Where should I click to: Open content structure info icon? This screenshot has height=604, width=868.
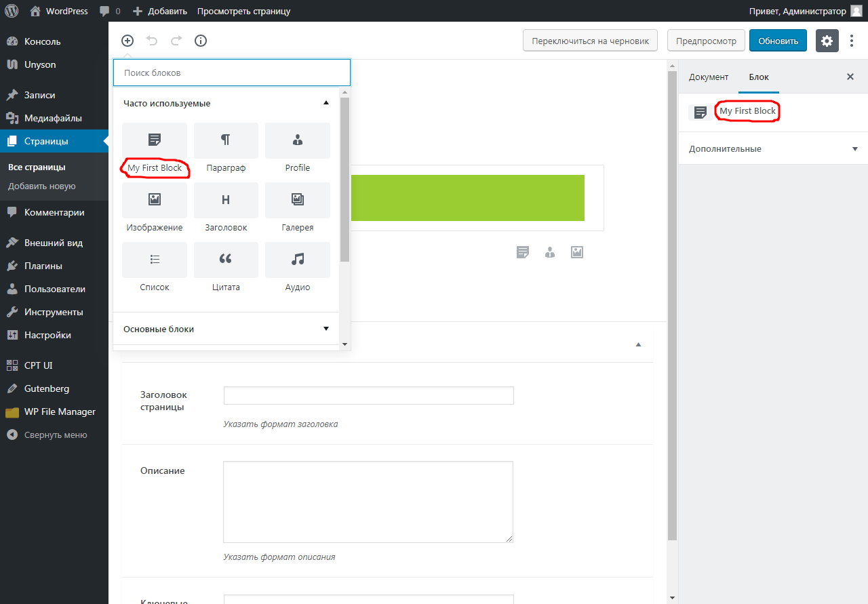tap(201, 41)
